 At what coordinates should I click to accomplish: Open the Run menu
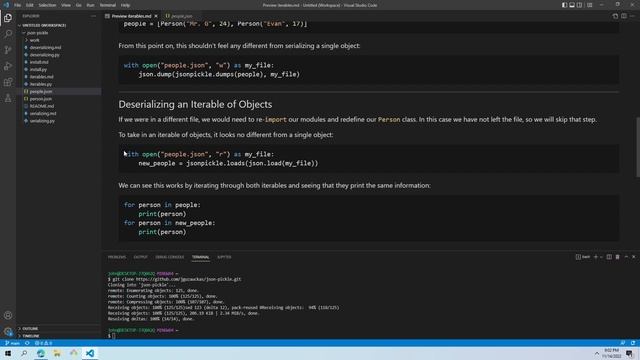tap(90, 5)
